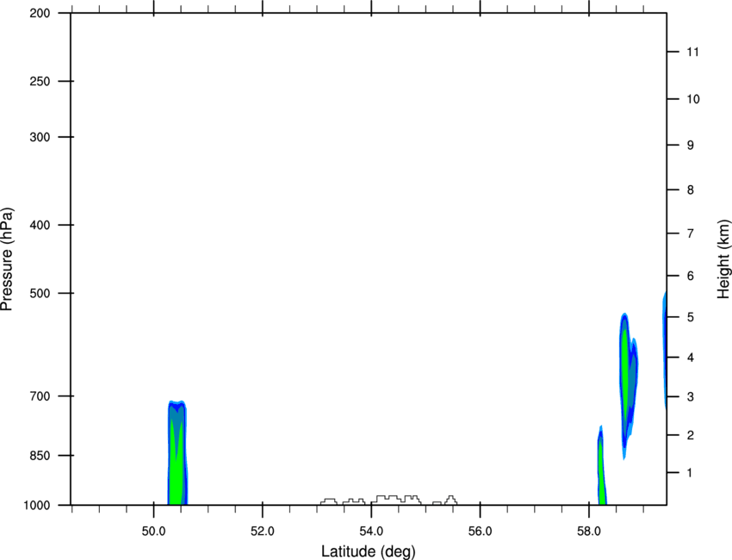Click the 300 pressure tick label
The height and width of the screenshot is (560, 732).
[40, 137]
